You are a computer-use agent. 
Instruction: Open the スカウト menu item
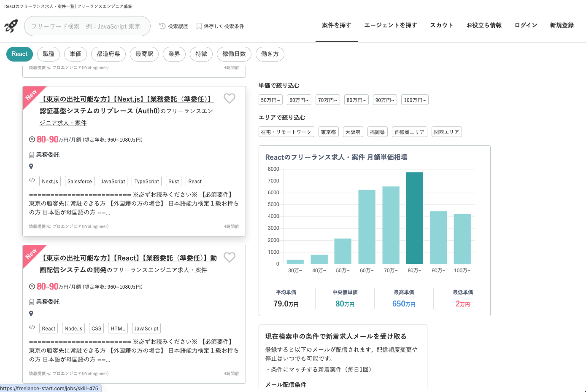click(441, 25)
